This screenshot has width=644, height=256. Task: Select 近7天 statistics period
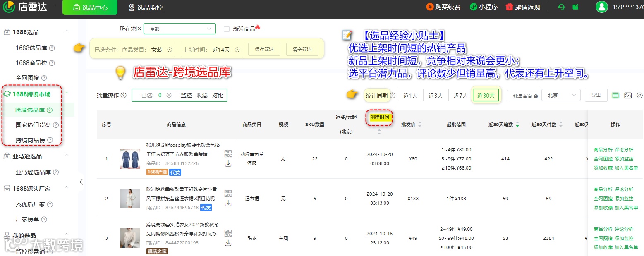coord(461,96)
